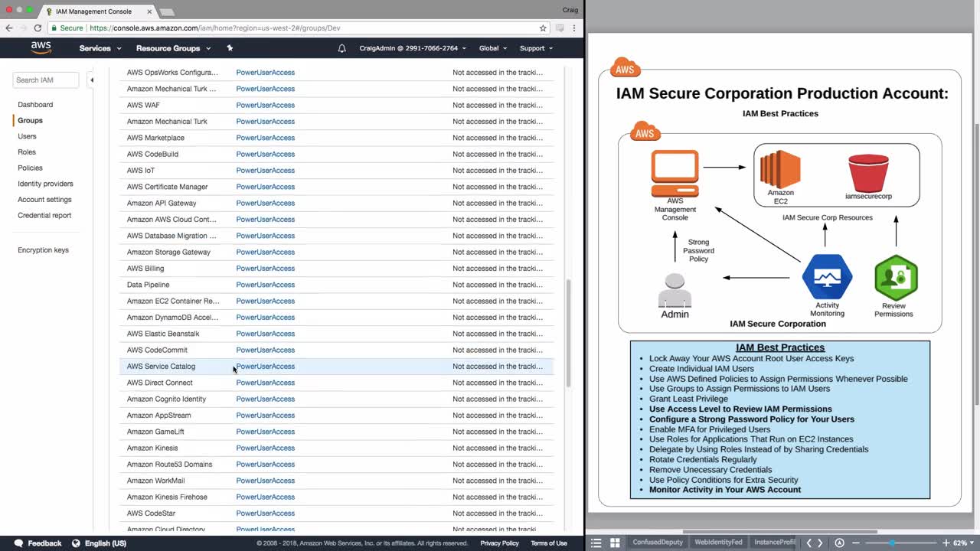Click the Amazon EC2 icon in the diagram
Image resolution: width=980 pixels, height=551 pixels.
pyautogui.click(x=780, y=169)
